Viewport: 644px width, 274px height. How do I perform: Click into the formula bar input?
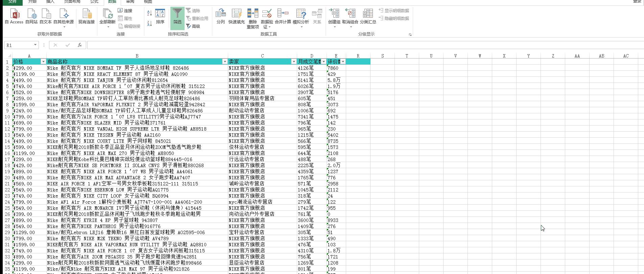tap(365, 45)
